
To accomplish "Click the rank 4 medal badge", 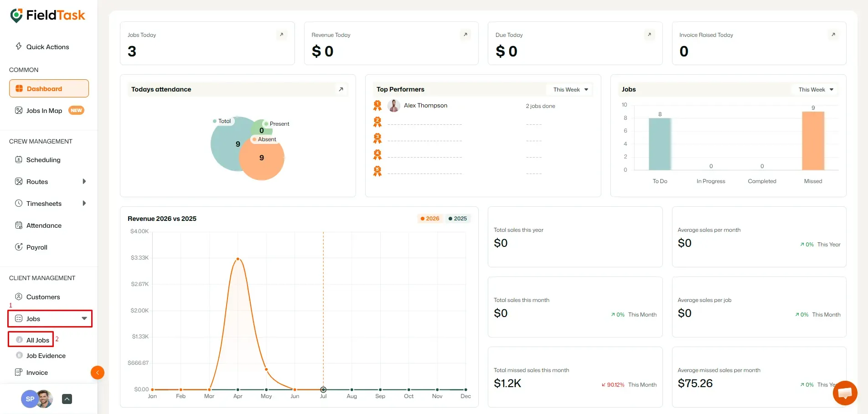I will click(377, 155).
